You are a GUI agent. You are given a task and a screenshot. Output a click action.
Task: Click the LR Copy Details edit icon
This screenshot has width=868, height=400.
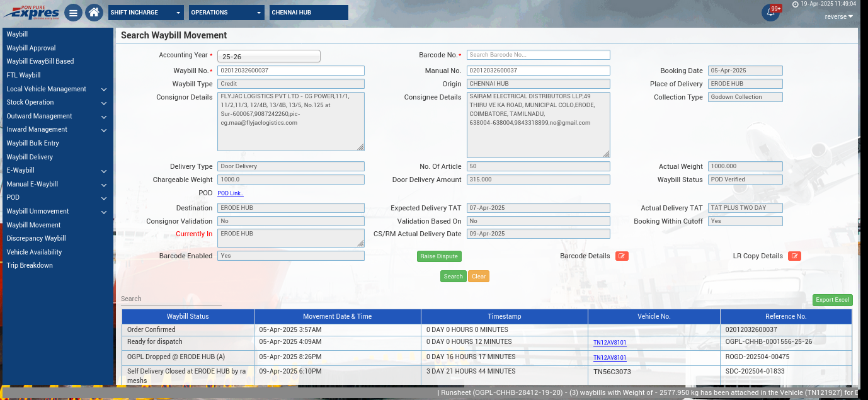click(794, 256)
